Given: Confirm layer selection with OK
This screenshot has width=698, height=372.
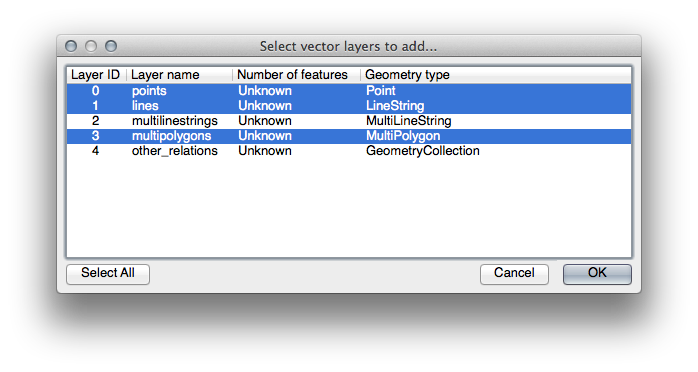Looking at the screenshot, I should tap(597, 274).
